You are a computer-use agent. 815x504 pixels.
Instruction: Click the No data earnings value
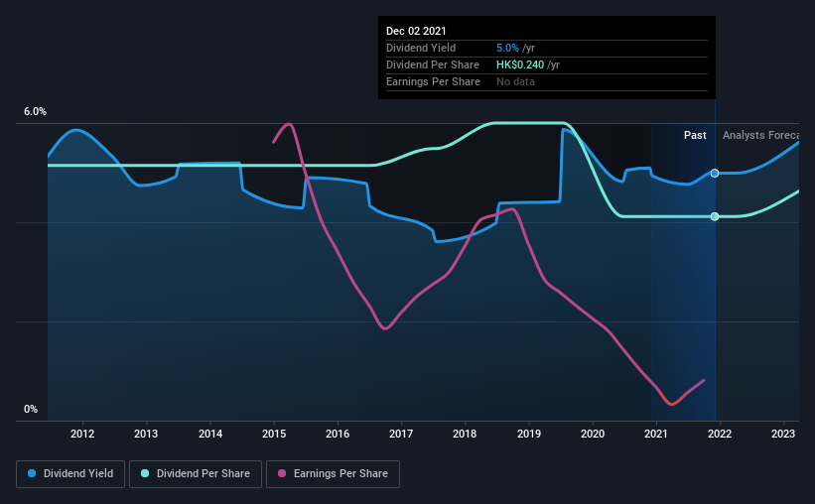click(x=515, y=81)
